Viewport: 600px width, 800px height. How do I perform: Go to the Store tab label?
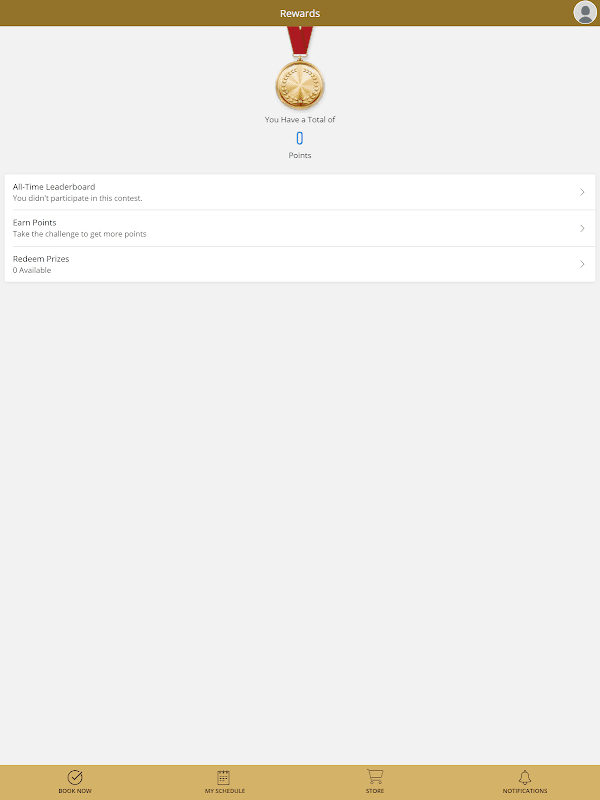(375, 791)
